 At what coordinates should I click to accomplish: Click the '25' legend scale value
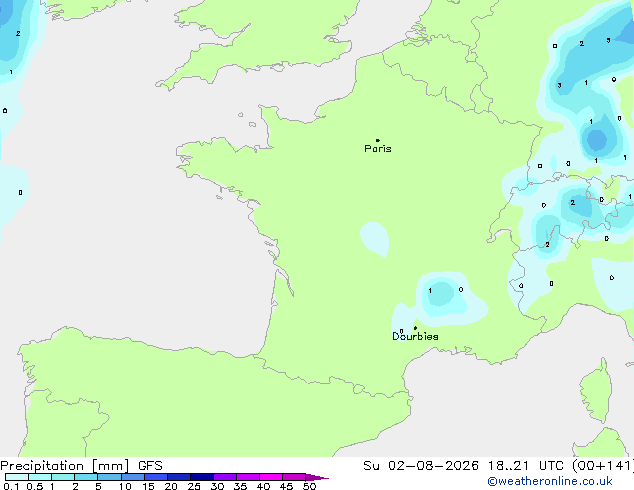tap(194, 486)
